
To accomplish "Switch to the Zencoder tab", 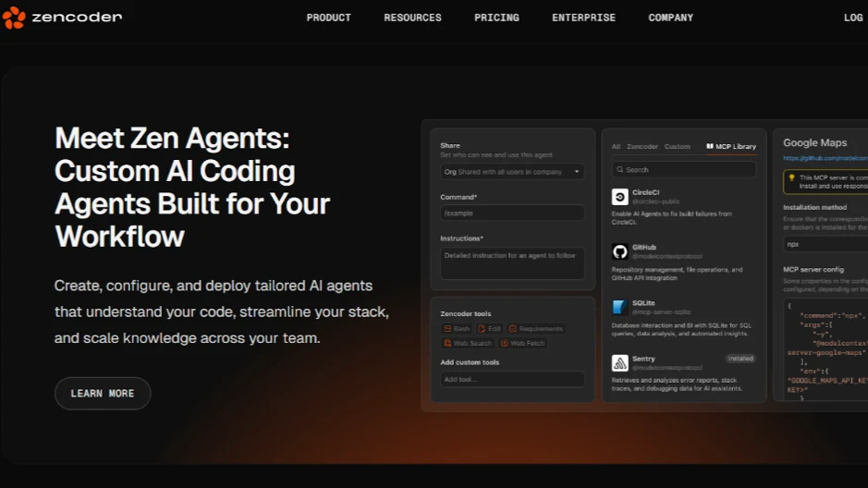I will 642,147.
